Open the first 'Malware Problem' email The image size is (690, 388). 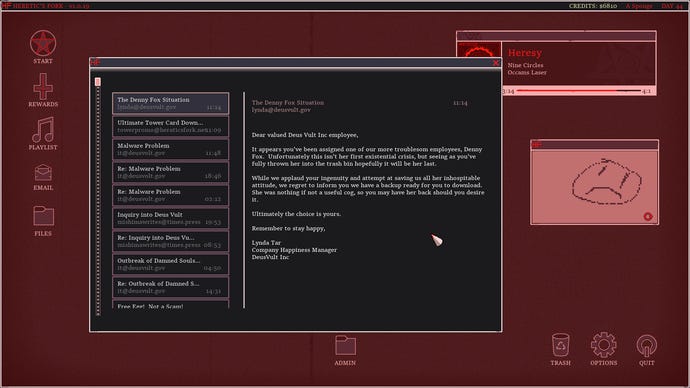(x=171, y=149)
